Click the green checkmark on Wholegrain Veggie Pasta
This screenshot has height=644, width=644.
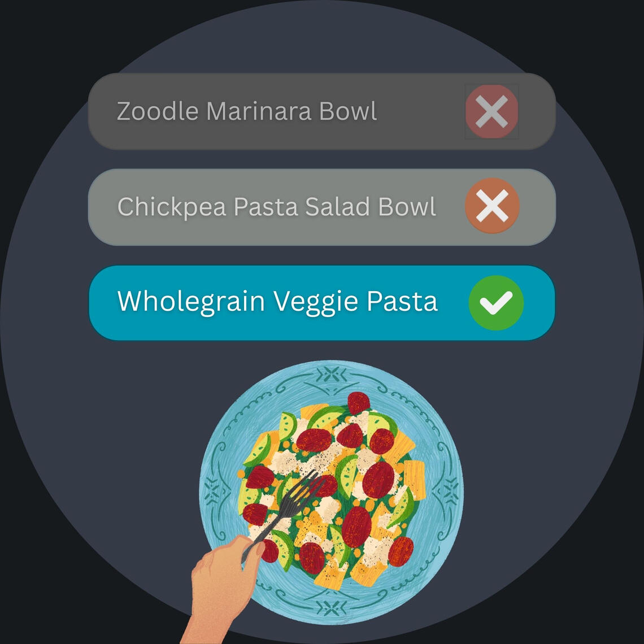(x=496, y=303)
